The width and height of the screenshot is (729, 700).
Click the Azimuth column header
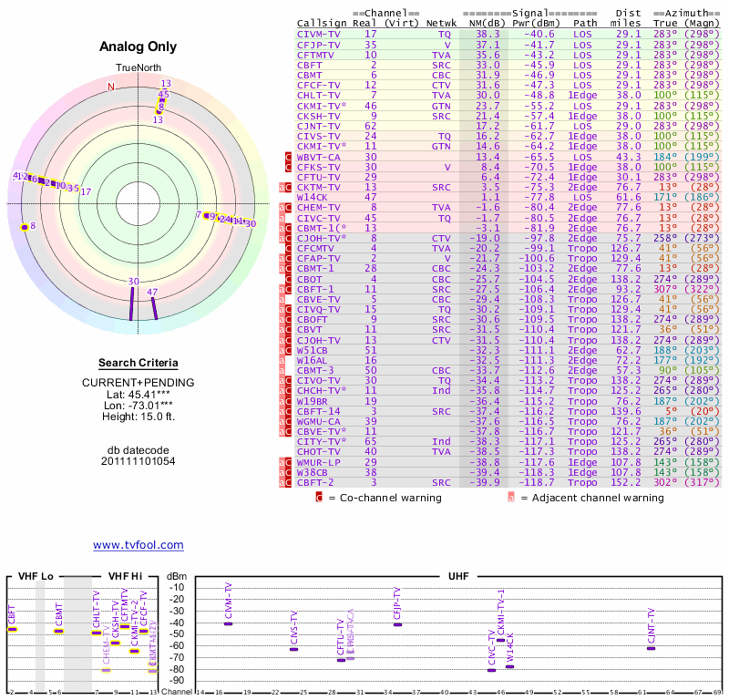point(691,13)
